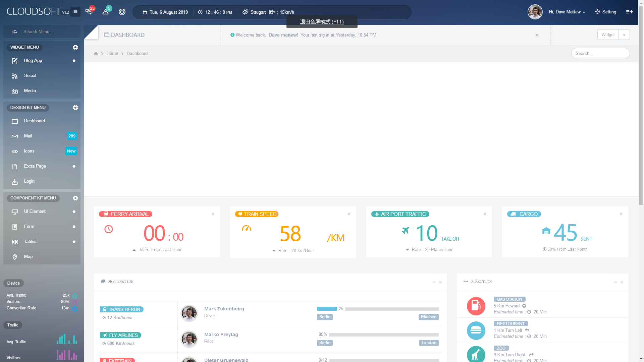
Task: Expand the UI Element menu item
Action: (42, 212)
